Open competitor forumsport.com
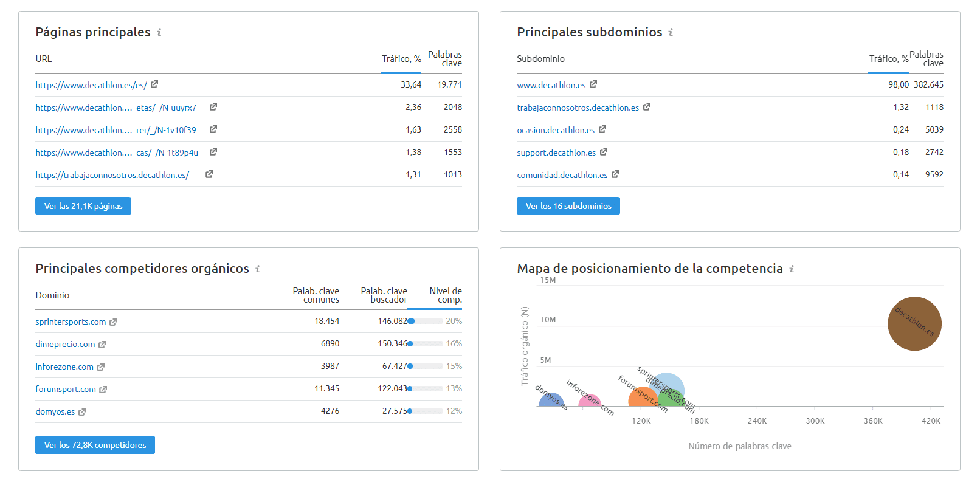The height and width of the screenshot is (482, 980). (x=66, y=389)
